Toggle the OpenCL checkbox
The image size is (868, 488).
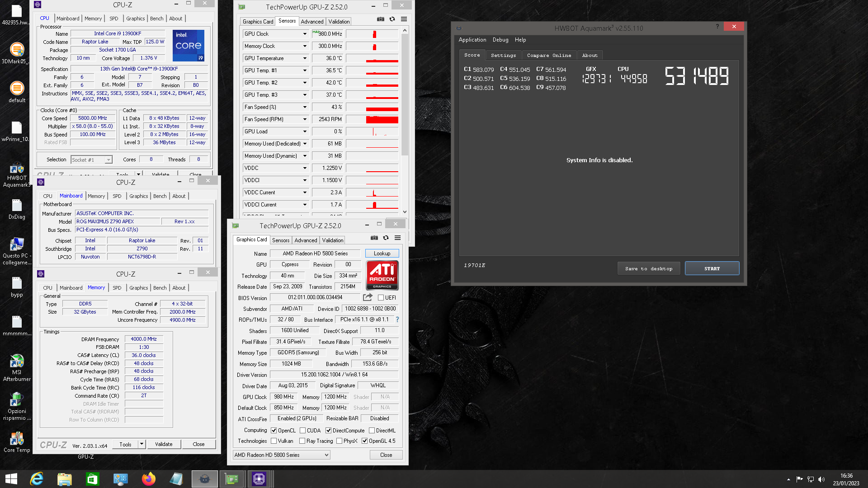click(274, 431)
